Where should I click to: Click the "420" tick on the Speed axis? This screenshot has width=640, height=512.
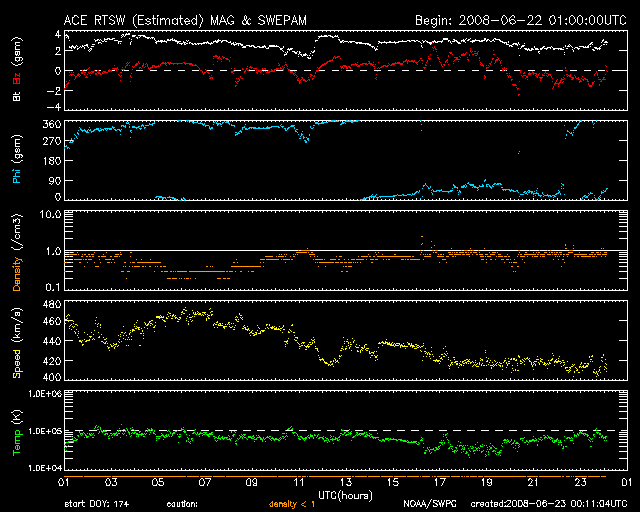[x=52, y=361]
